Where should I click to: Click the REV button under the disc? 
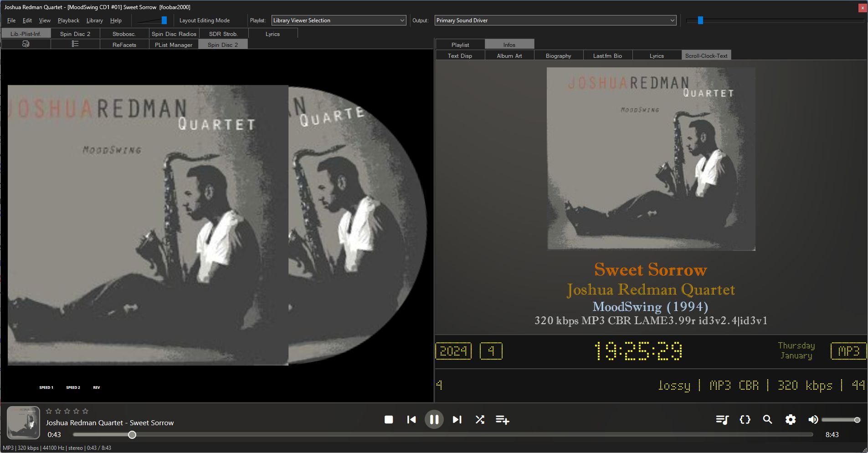[x=97, y=387]
